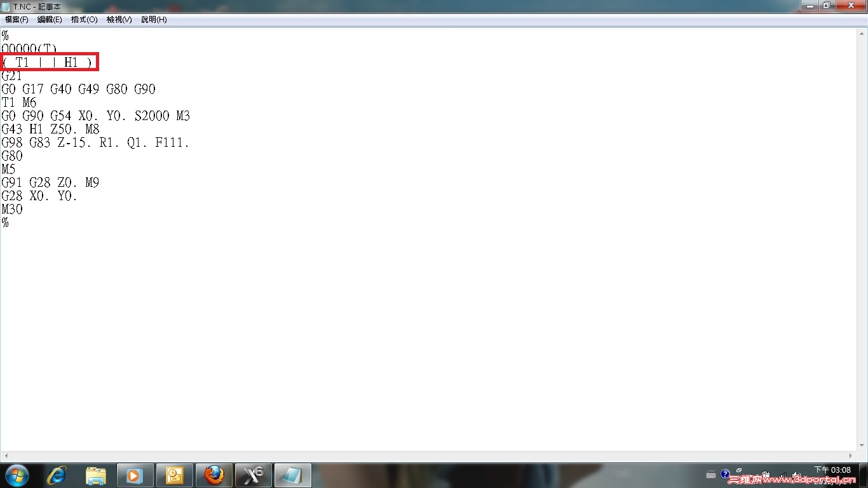Place cursor in the ( T1 | | H1 ) comment line
Image resolution: width=868 pixels, height=488 pixels.
[50, 62]
